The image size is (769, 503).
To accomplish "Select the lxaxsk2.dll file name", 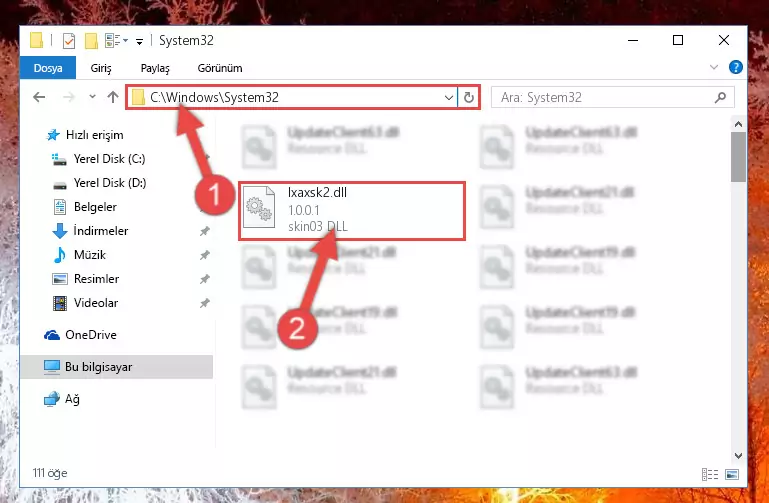I will point(317,193).
